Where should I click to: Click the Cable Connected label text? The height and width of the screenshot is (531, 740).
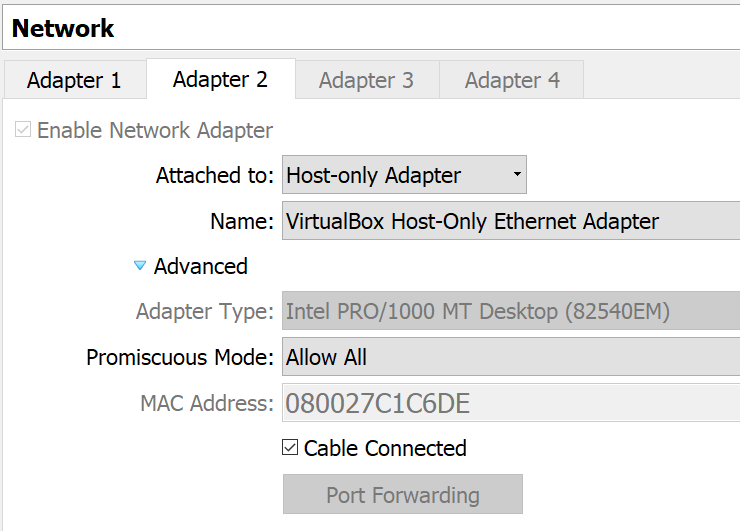(385, 448)
